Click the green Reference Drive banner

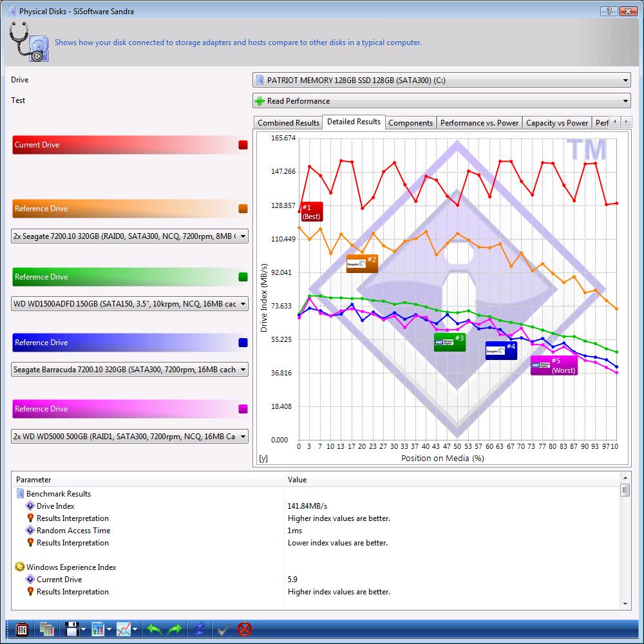tap(130, 277)
